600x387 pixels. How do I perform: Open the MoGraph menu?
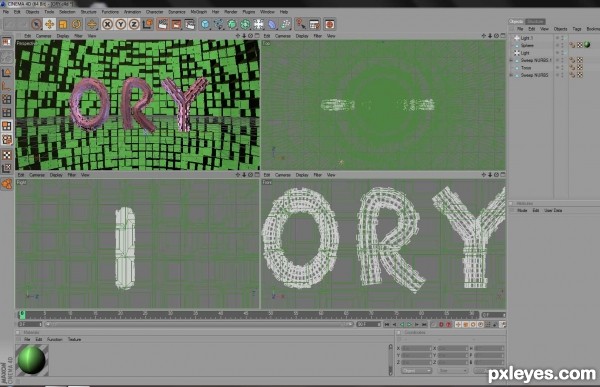pyautogui.click(x=198, y=12)
